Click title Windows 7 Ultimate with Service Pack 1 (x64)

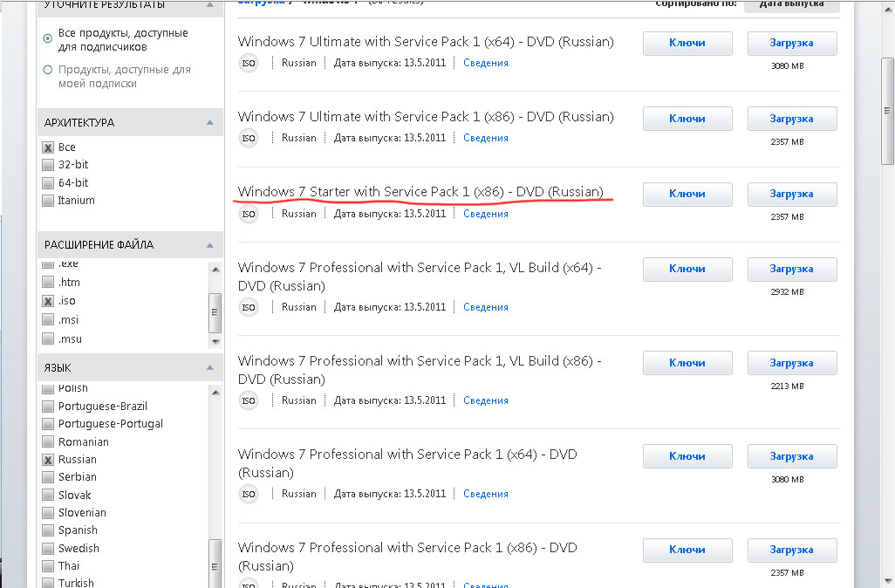(x=426, y=42)
